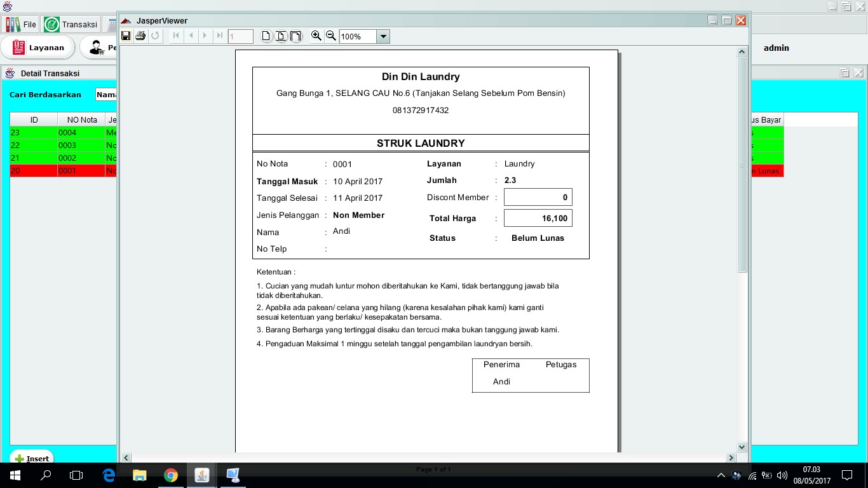Click the Last Page navigation icon
Screen dimensions: 868x488
pyautogui.click(x=219, y=36)
